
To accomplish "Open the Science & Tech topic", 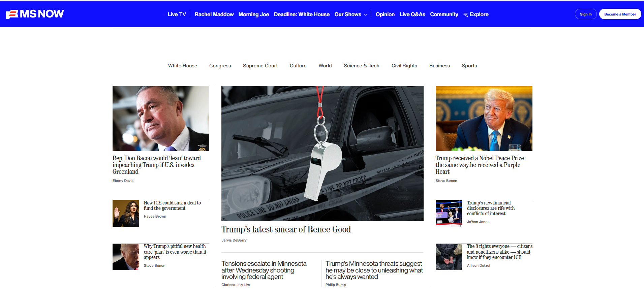I will click(x=362, y=66).
